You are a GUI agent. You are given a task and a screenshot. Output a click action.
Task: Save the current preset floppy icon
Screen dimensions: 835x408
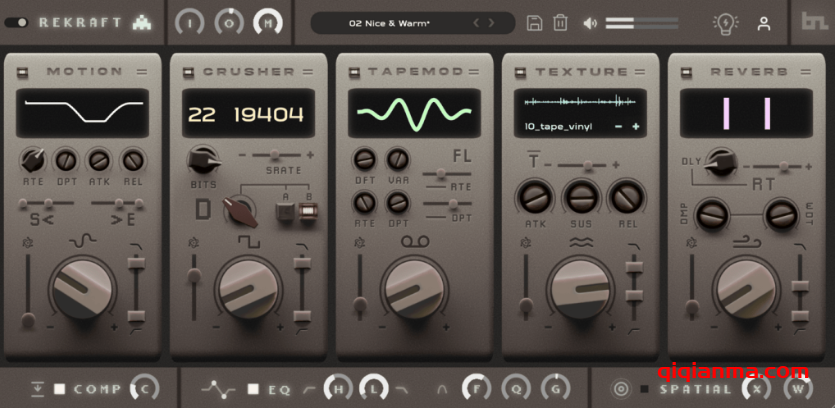(x=534, y=23)
